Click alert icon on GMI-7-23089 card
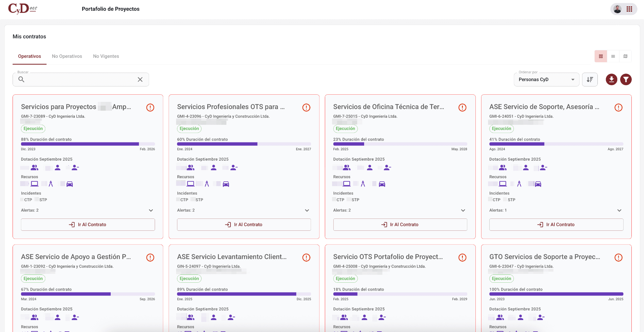Viewport: 644px width, 332px height. pos(150,108)
